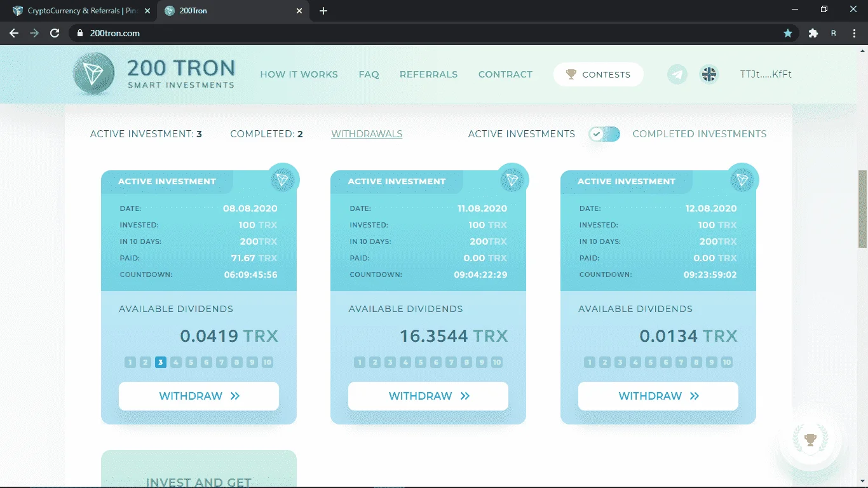Open the Chrome three-dot menu

[x=855, y=33]
